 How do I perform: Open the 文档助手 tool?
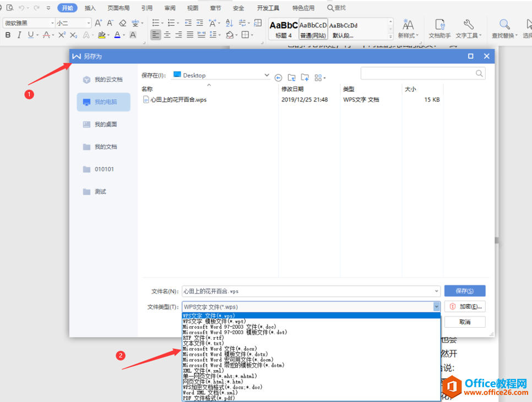coord(439,29)
